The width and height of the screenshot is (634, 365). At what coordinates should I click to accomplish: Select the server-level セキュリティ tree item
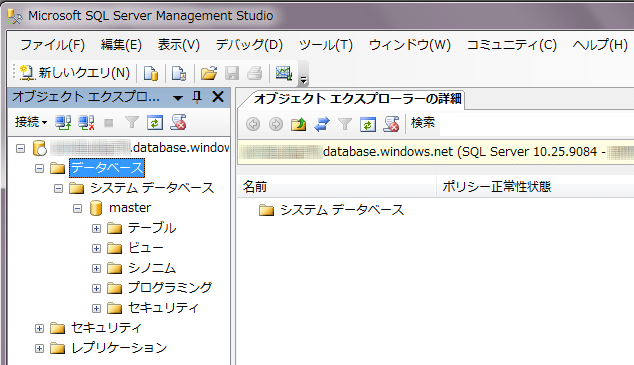[x=106, y=327]
